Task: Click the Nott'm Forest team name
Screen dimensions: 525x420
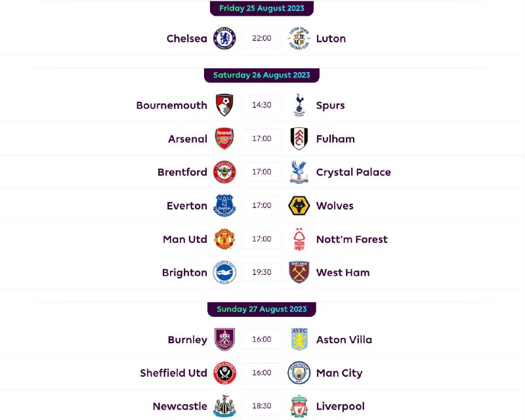Action: [352, 240]
